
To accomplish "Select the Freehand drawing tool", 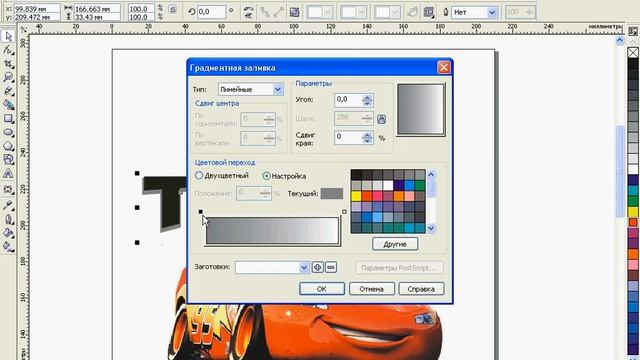I will pyautogui.click(x=8, y=91).
